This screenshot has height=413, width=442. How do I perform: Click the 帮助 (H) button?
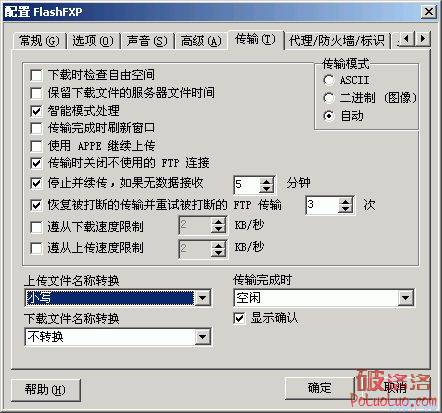[x=46, y=389]
